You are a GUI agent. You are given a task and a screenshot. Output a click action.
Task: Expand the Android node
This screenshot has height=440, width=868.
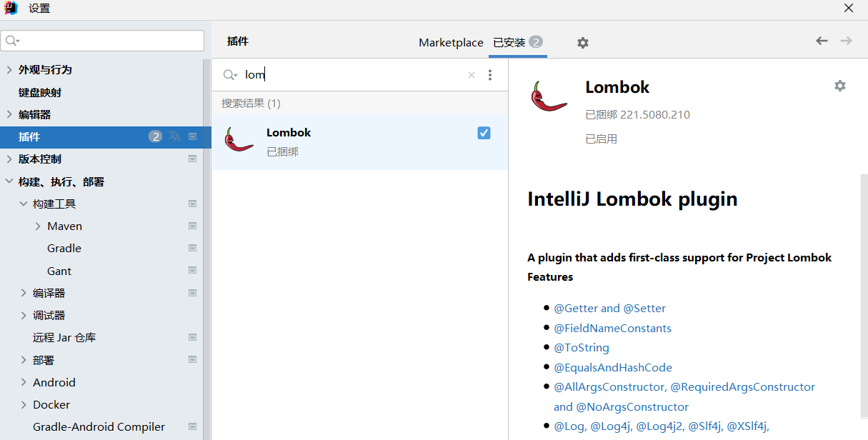click(24, 382)
